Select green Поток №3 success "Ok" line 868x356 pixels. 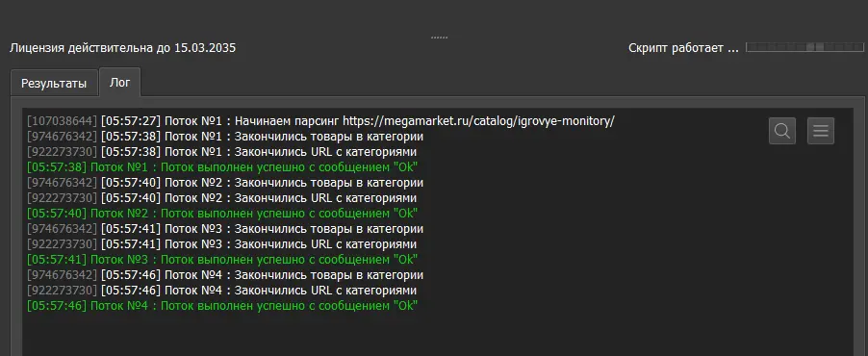tap(222, 260)
